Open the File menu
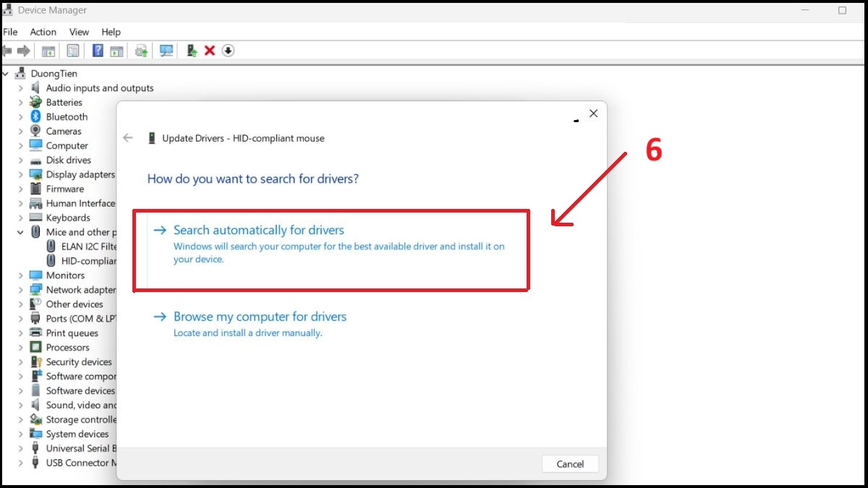Image resolution: width=868 pixels, height=488 pixels. (x=10, y=32)
